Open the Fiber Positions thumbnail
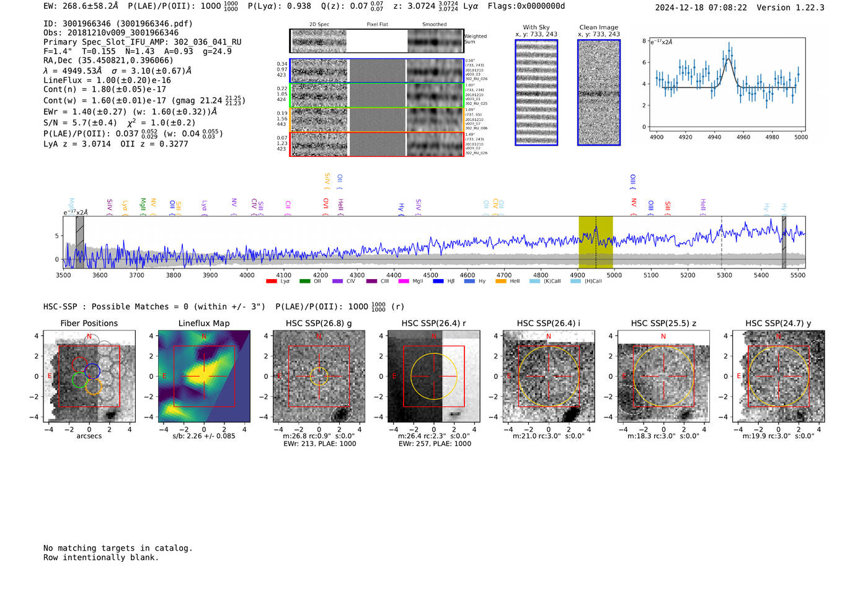This screenshot has height=591, width=868. click(89, 376)
